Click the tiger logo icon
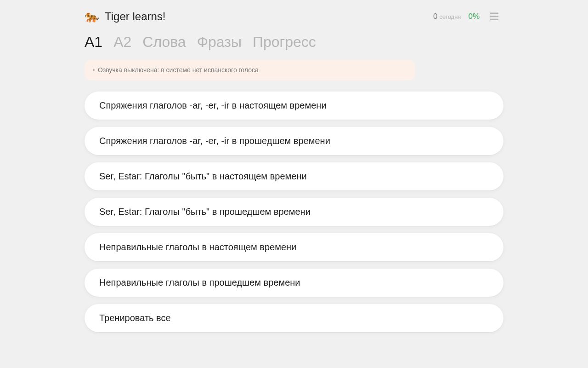This screenshot has height=368, width=588. pos(92,17)
